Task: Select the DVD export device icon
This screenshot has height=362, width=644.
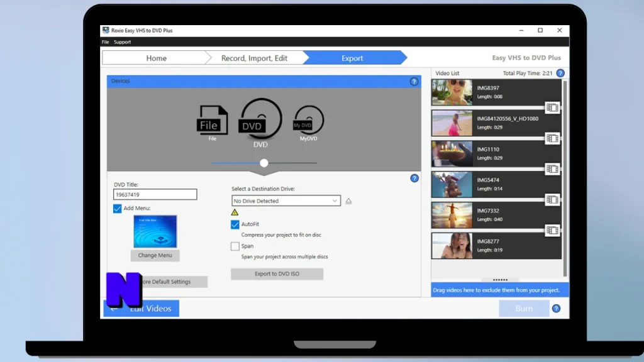Action: pos(260,119)
